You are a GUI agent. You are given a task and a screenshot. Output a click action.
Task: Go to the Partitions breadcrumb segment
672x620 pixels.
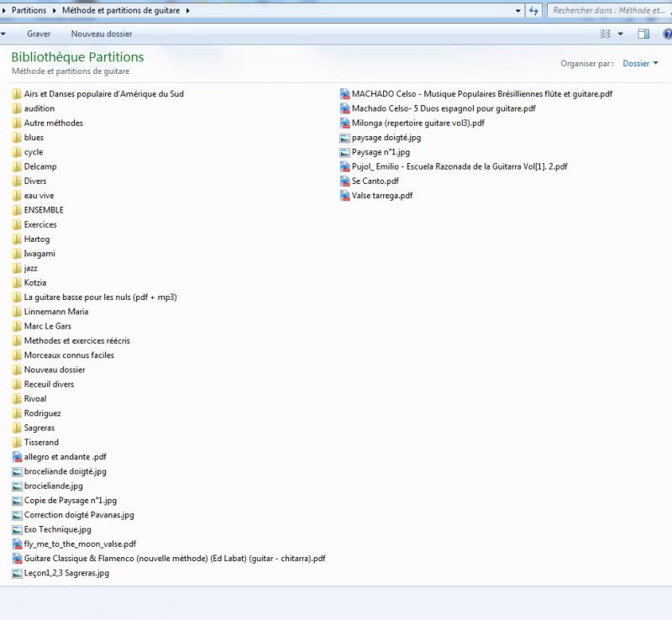pos(29,11)
